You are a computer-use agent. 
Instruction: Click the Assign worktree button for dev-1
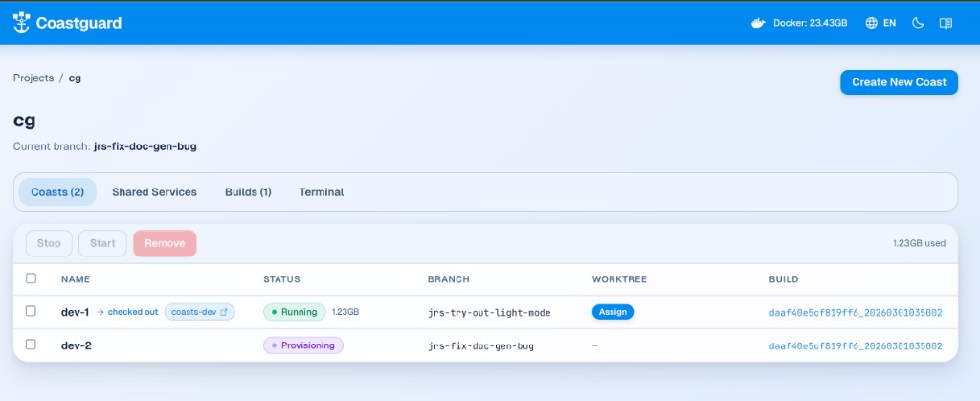tap(612, 312)
